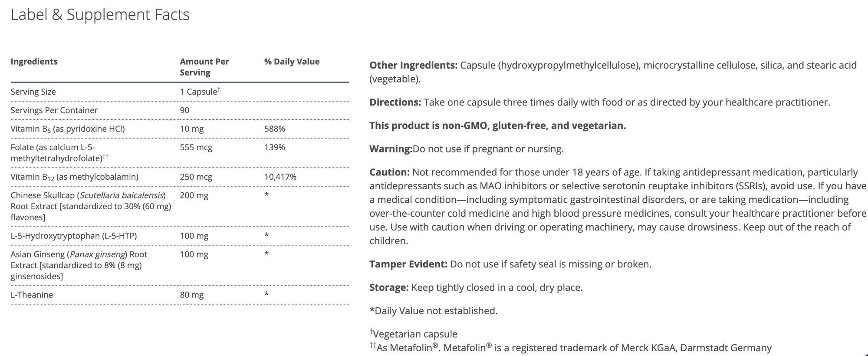The height and width of the screenshot is (356, 868).
Task: Click the % Daily Value column header
Action: point(292,62)
